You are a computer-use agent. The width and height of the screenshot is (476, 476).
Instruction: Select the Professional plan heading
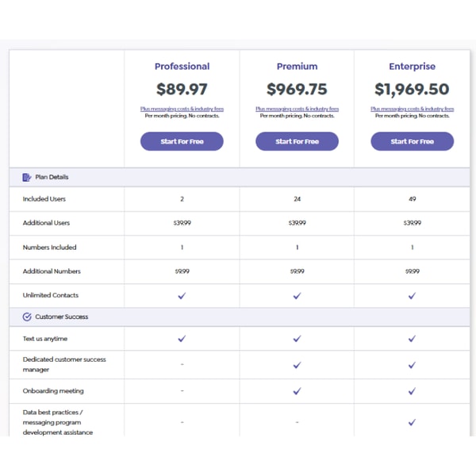click(182, 67)
